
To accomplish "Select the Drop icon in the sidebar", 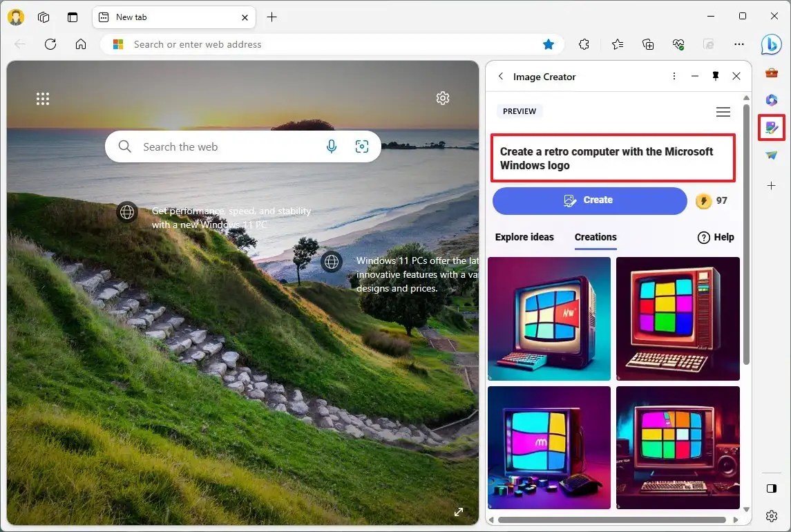I will [772, 155].
